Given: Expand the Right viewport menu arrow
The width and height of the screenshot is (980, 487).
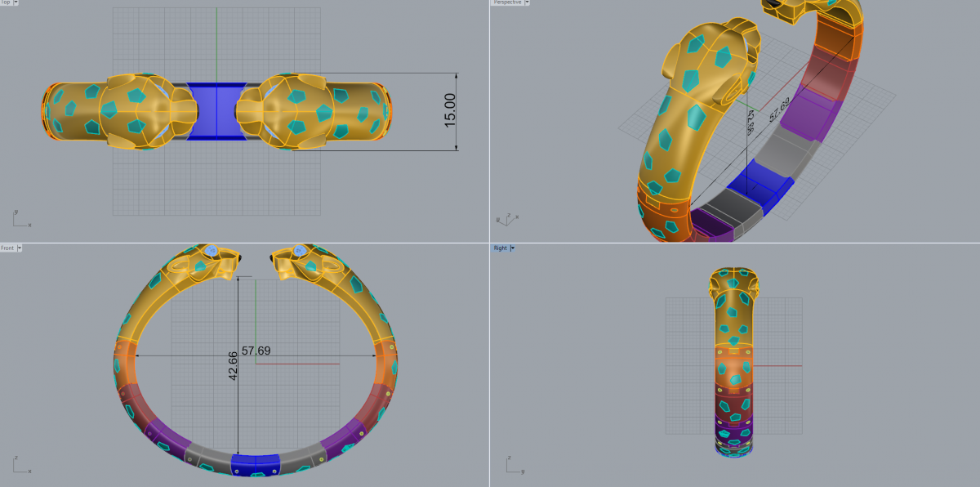Looking at the screenshot, I should [512, 248].
